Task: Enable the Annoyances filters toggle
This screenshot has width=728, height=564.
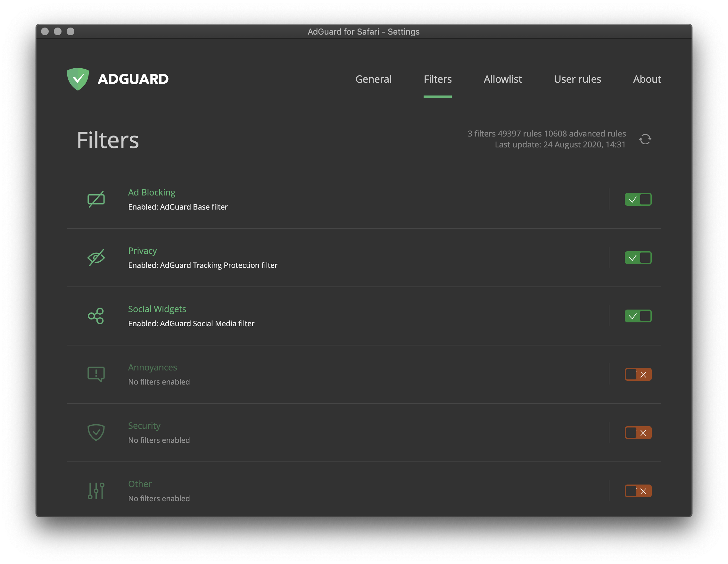Action: [x=638, y=374]
